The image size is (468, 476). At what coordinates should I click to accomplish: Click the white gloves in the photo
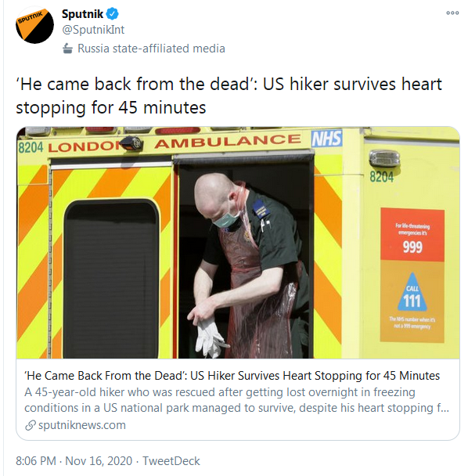(x=210, y=337)
